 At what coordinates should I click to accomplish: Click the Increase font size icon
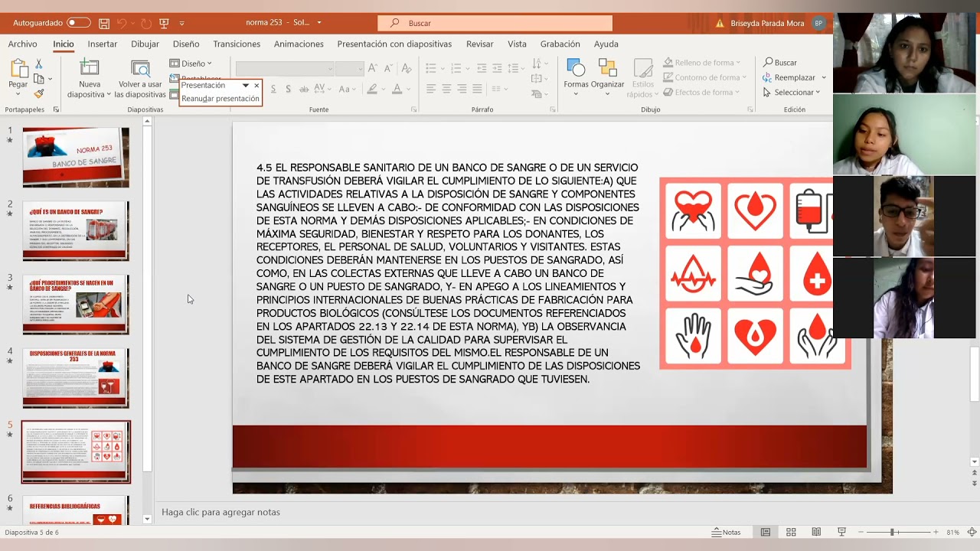373,69
